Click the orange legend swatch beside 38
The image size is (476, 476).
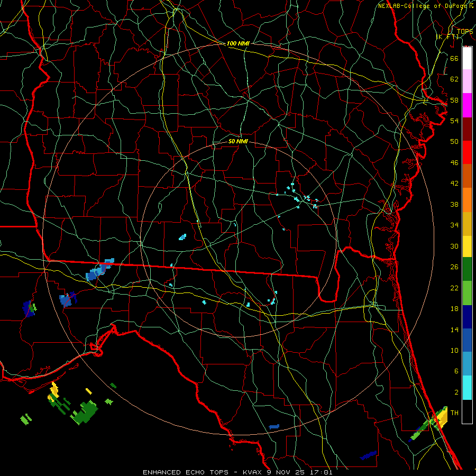coord(467,200)
